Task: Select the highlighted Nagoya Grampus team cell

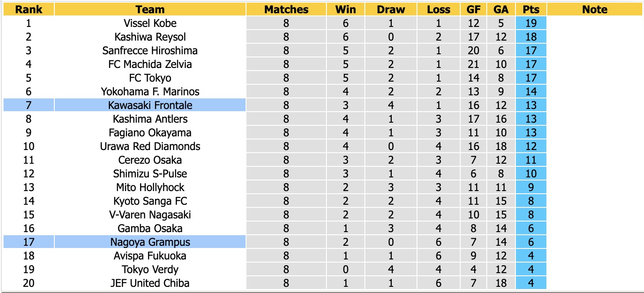Action: point(150,242)
